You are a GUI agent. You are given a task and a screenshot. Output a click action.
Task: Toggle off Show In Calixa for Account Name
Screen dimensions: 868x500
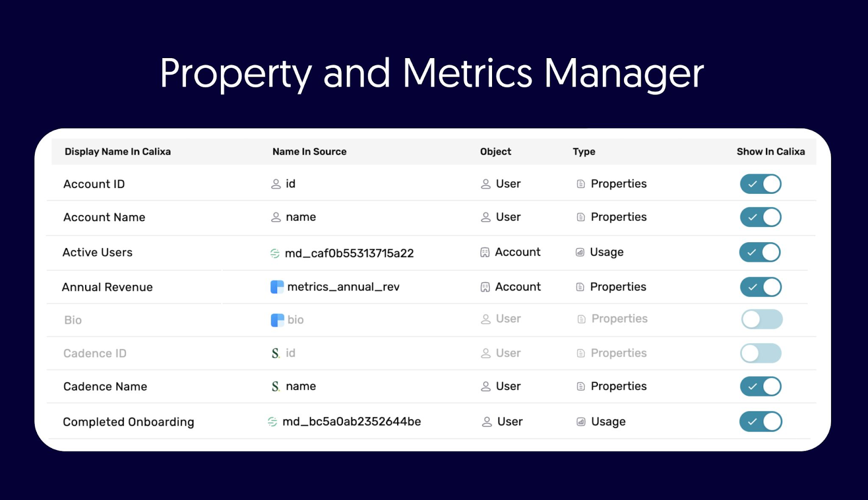(761, 217)
